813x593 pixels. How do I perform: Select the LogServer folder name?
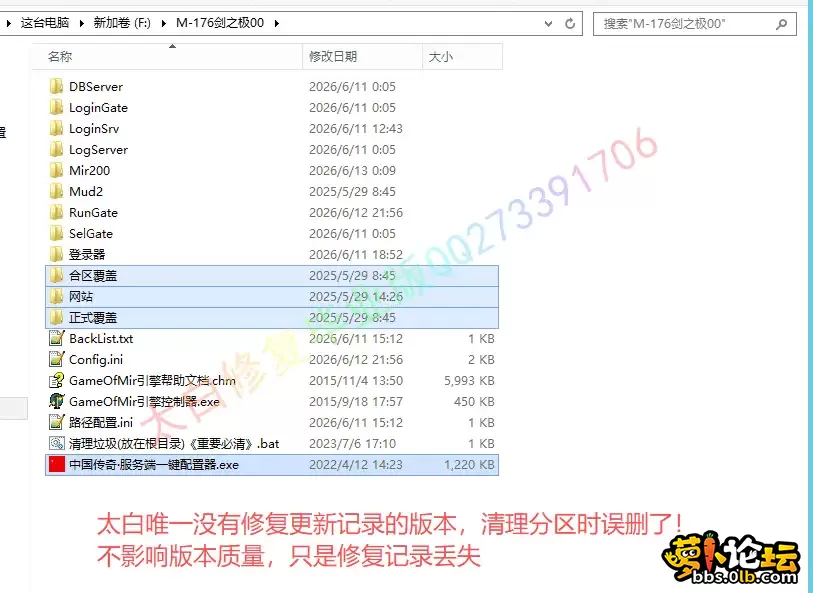pyautogui.click(x=99, y=150)
